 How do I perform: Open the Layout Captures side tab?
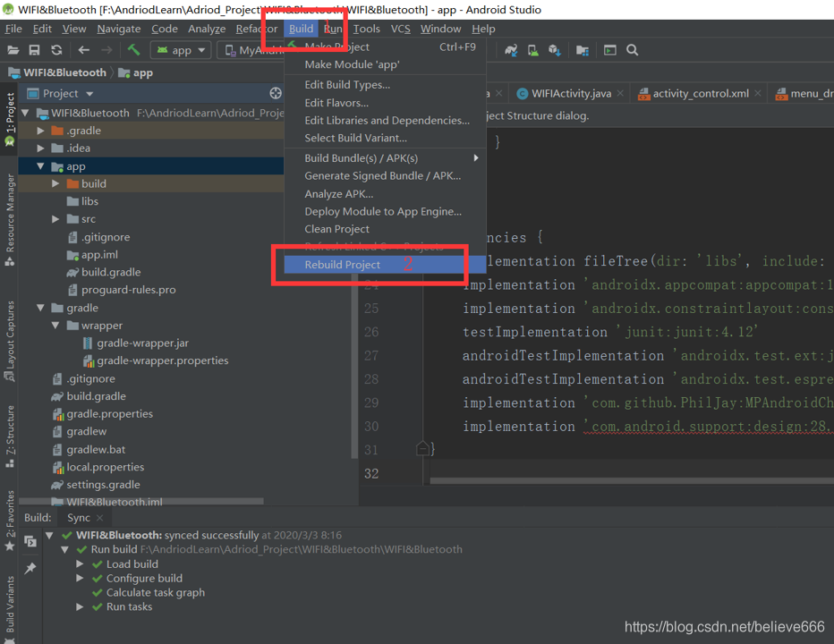tap(10, 341)
